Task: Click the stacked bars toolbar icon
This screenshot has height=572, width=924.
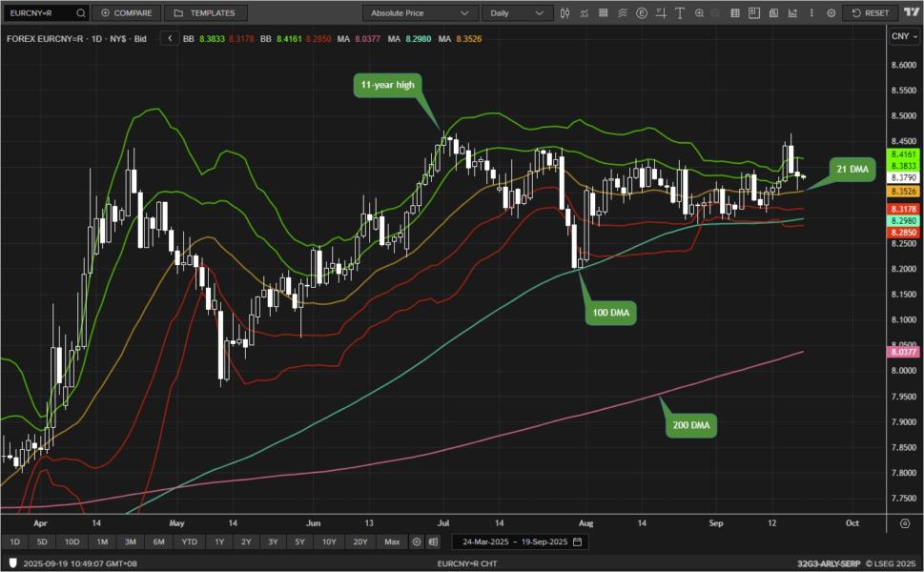Action: click(x=603, y=13)
